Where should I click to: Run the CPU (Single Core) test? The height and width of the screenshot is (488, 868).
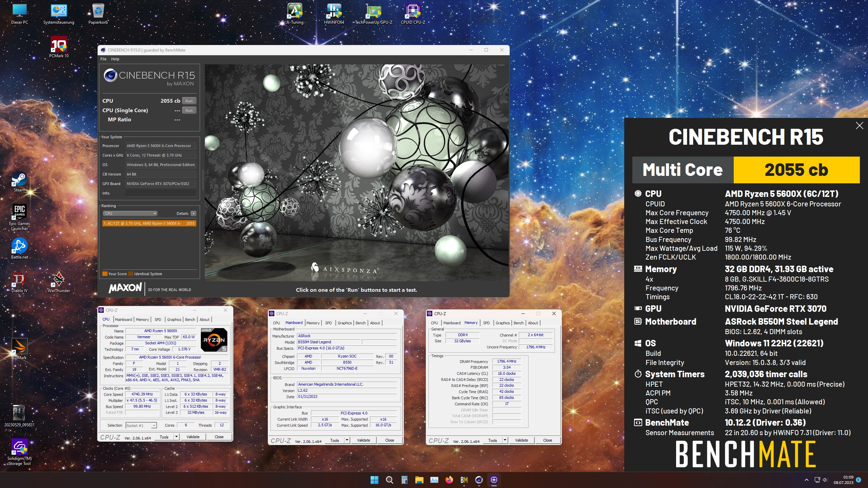[x=189, y=110]
